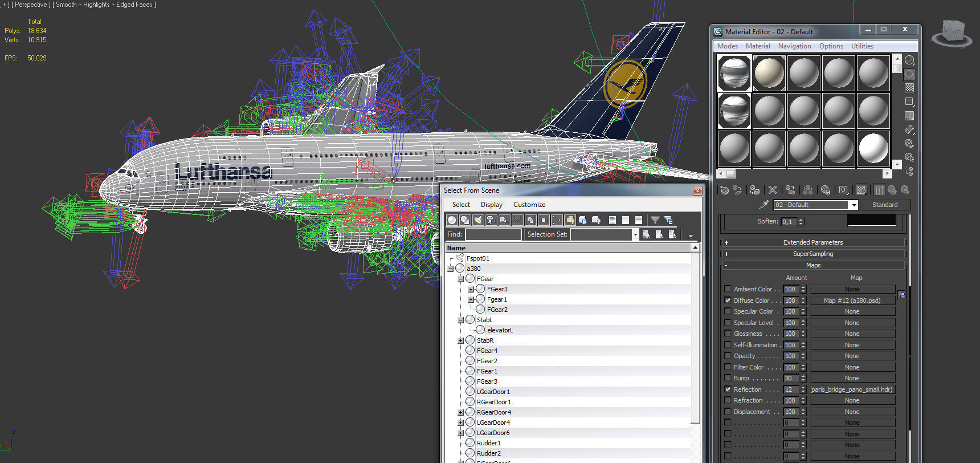Expand the LGearDoor6 tree node
The image size is (980, 463).
461,433
